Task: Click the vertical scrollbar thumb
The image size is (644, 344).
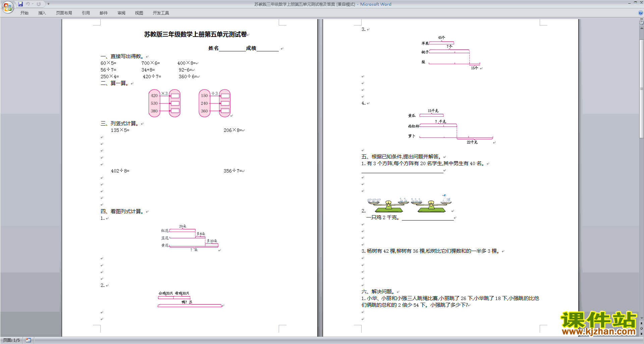Action: (641, 89)
